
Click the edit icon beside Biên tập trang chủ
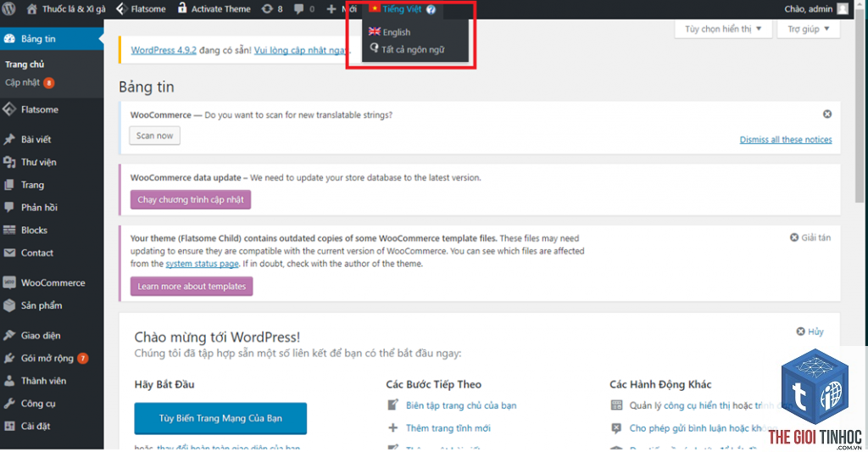click(392, 405)
